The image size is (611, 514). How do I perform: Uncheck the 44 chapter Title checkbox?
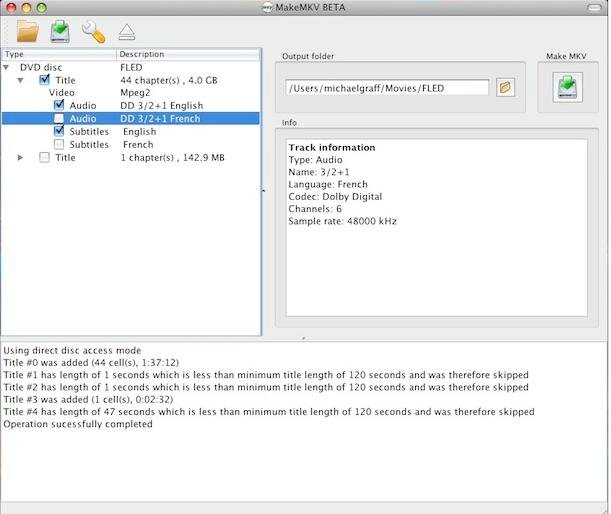coord(44,80)
